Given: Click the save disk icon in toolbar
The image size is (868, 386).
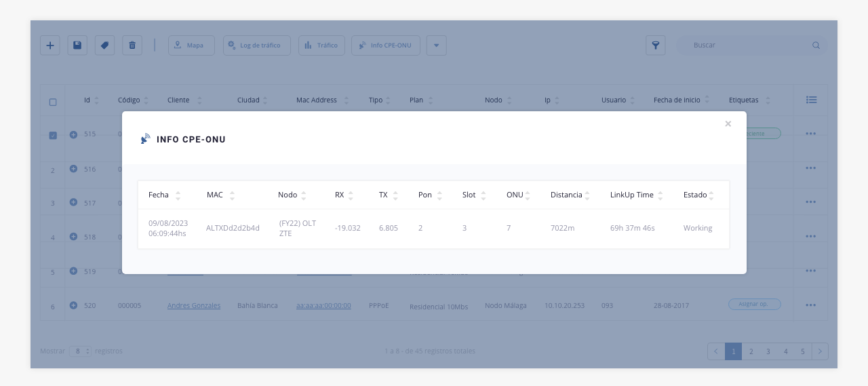Looking at the screenshot, I should [77, 45].
